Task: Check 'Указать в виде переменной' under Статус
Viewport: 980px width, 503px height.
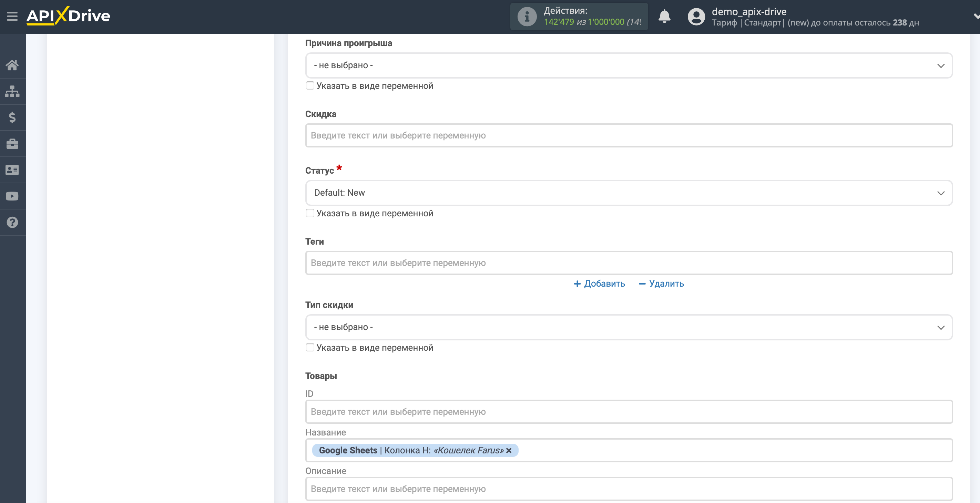Action: click(310, 213)
